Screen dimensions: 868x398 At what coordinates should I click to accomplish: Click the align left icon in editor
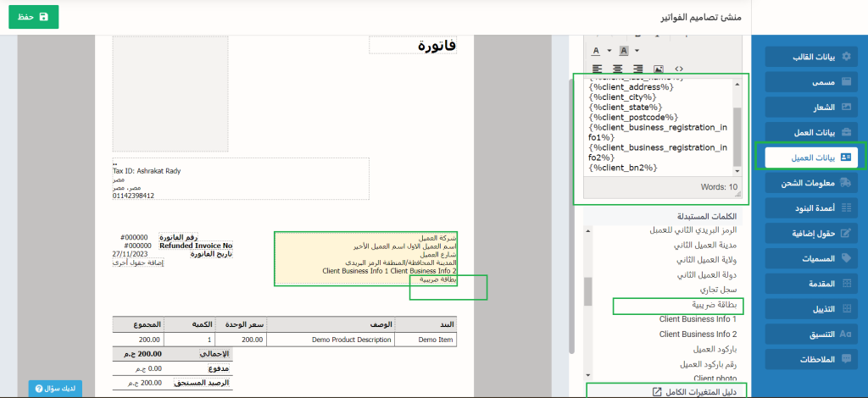tap(597, 69)
